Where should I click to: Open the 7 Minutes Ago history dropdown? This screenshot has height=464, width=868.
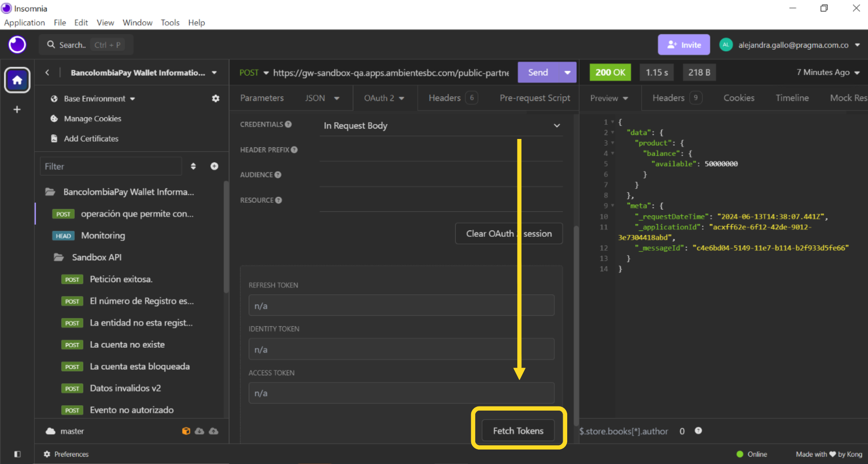click(x=828, y=72)
